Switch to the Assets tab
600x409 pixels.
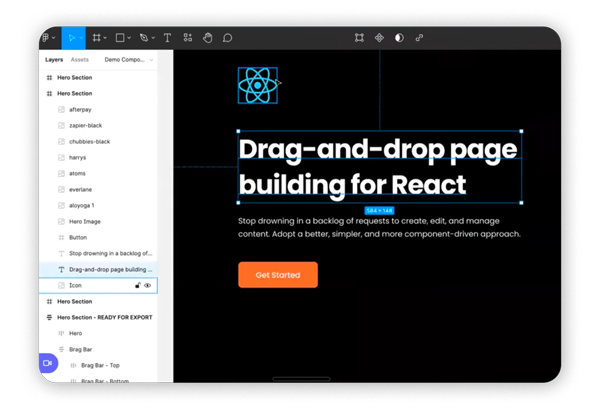80,60
